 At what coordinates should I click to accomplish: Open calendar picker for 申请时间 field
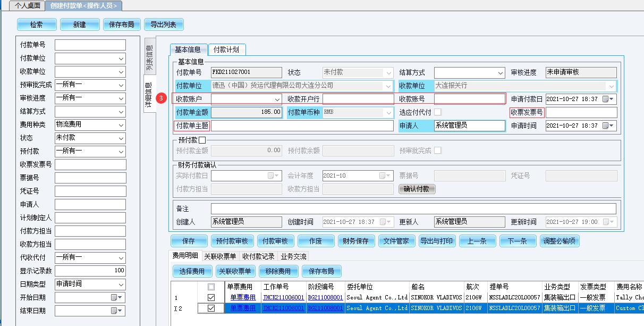coord(608,126)
